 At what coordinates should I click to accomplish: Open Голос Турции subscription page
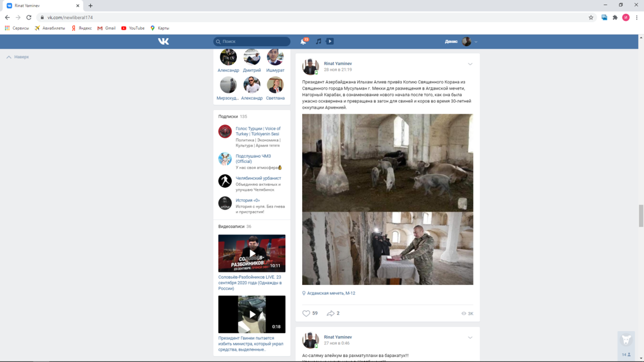click(258, 131)
